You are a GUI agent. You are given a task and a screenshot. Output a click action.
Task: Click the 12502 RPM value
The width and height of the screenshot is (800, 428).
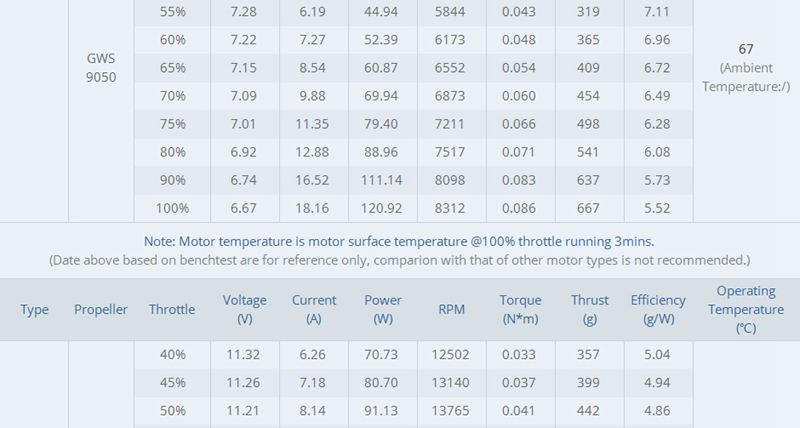[x=451, y=353]
